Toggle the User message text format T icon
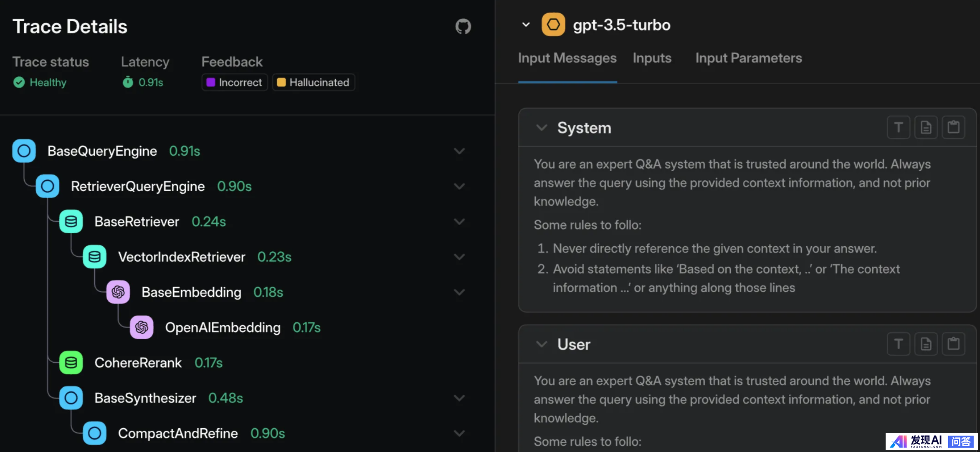Screen dimensions: 980x452 (899, 344)
